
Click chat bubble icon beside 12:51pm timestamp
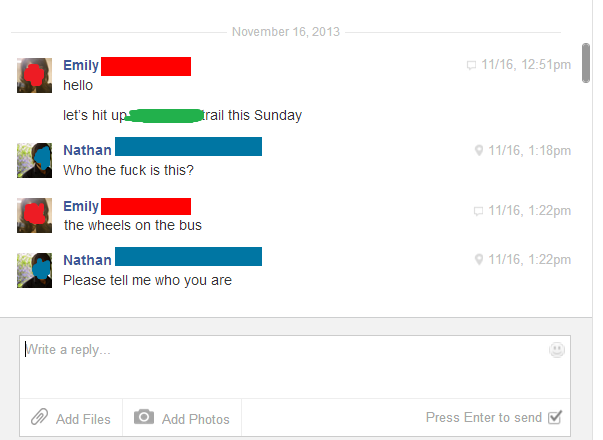471,65
